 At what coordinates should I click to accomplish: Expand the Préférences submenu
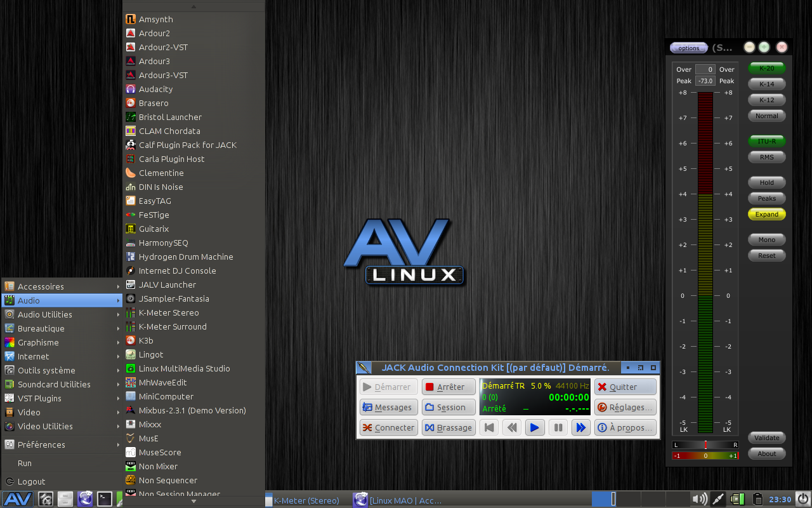(62, 444)
